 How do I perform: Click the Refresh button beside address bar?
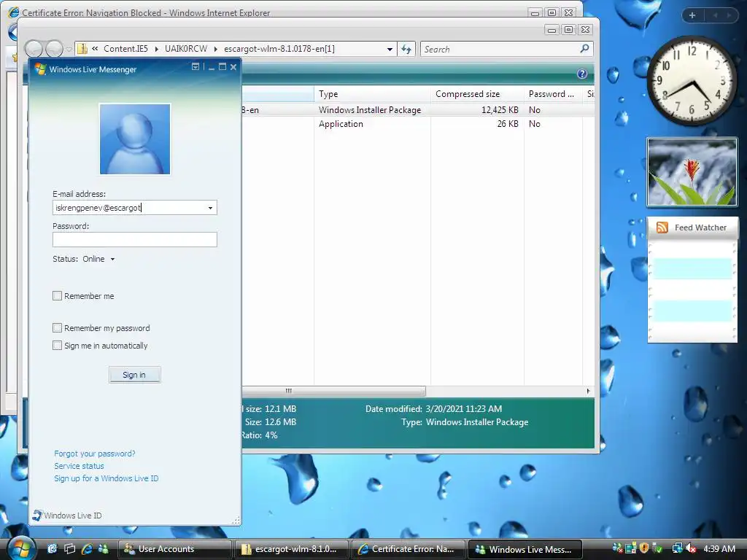[406, 49]
